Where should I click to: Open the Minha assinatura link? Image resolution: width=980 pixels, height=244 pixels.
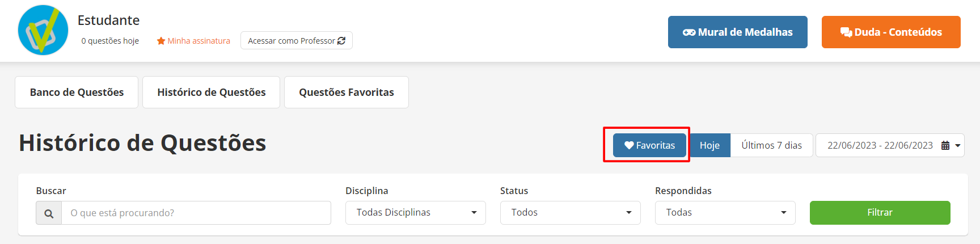(198, 41)
